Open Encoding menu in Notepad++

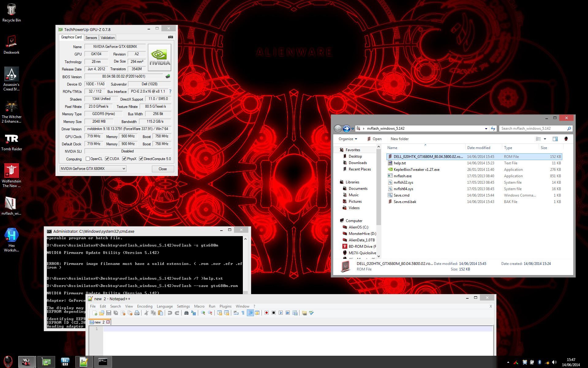(x=145, y=306)
